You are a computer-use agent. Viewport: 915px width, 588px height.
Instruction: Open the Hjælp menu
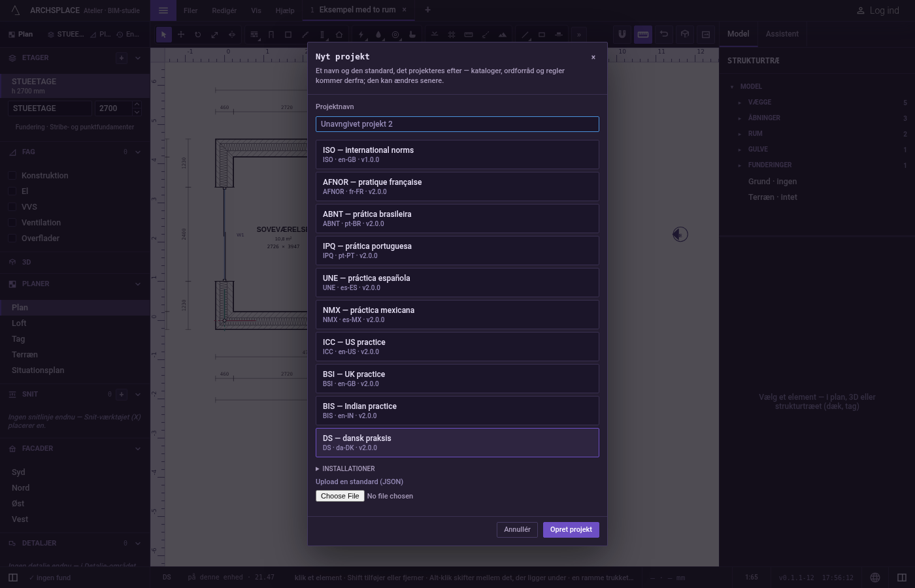pos(285,10)
